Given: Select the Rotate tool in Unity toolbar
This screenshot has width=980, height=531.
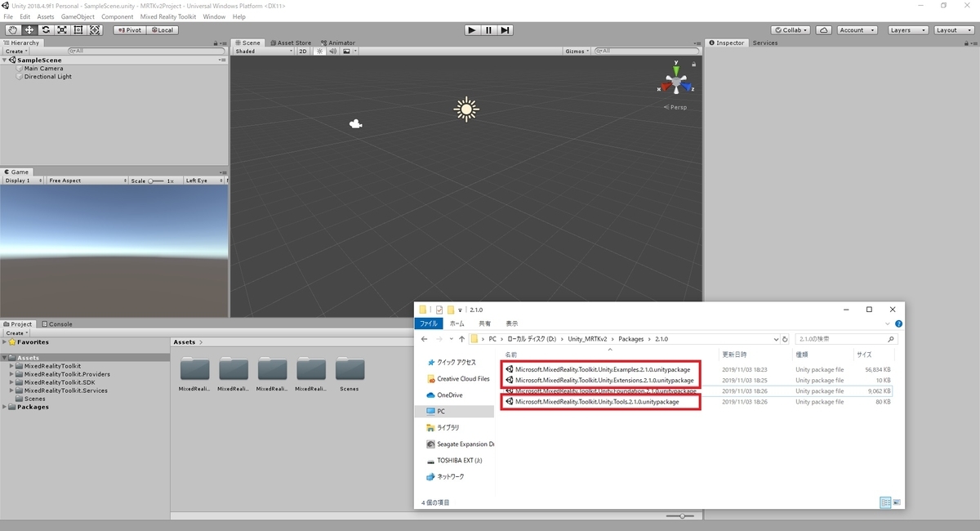Looking at the screenshot, I should [45, 30].
